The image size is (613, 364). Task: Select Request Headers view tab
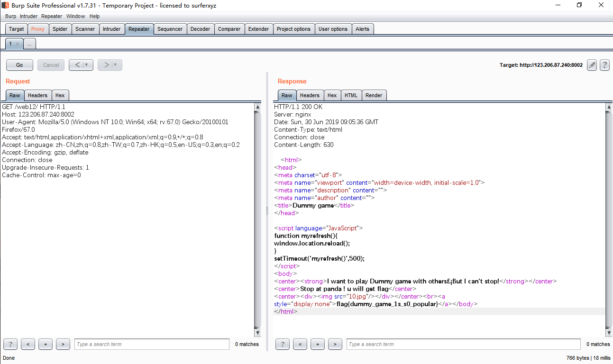click(x=37, y=95)
